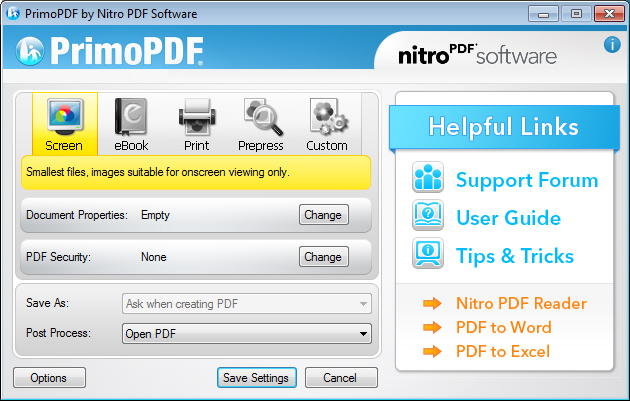Screen dimensions: 630x401
Task: Click the 'None' PDF Security value
Action: tap(153, 257)
